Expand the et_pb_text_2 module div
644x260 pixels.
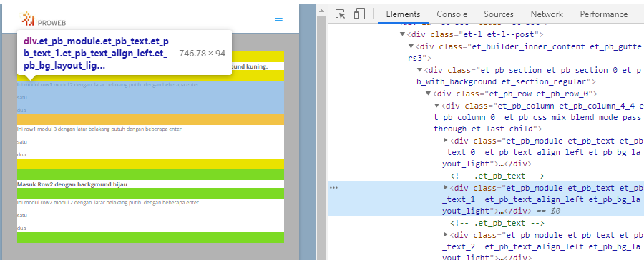click(446, 234)
